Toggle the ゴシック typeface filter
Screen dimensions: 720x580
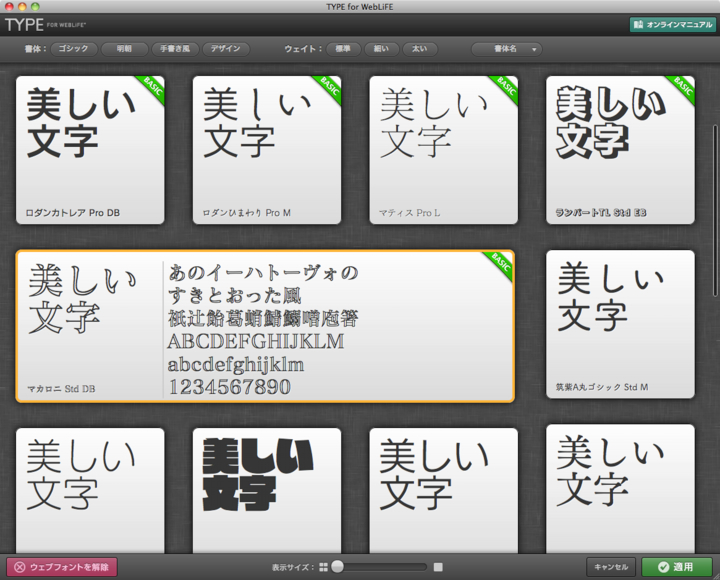74,48
